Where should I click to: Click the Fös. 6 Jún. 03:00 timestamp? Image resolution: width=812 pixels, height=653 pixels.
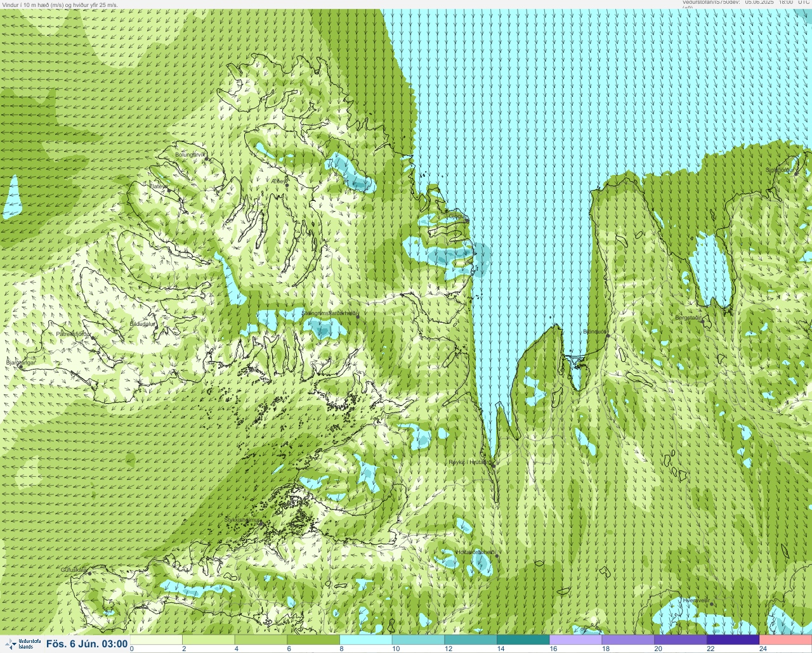[87, 643]
